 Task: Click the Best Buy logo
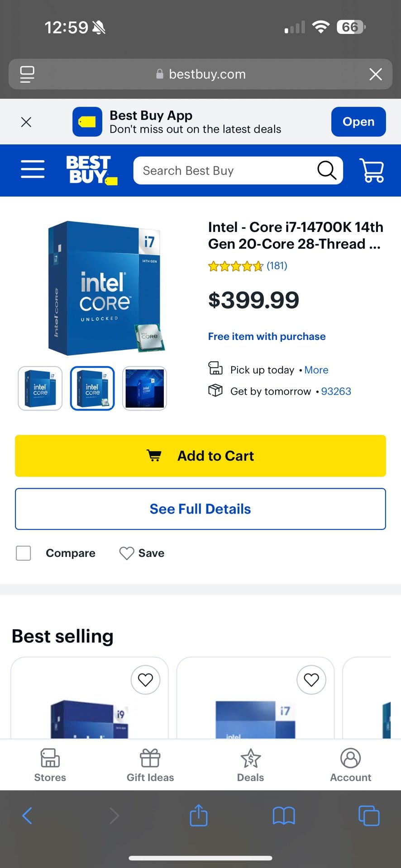[x=91, y=170]
